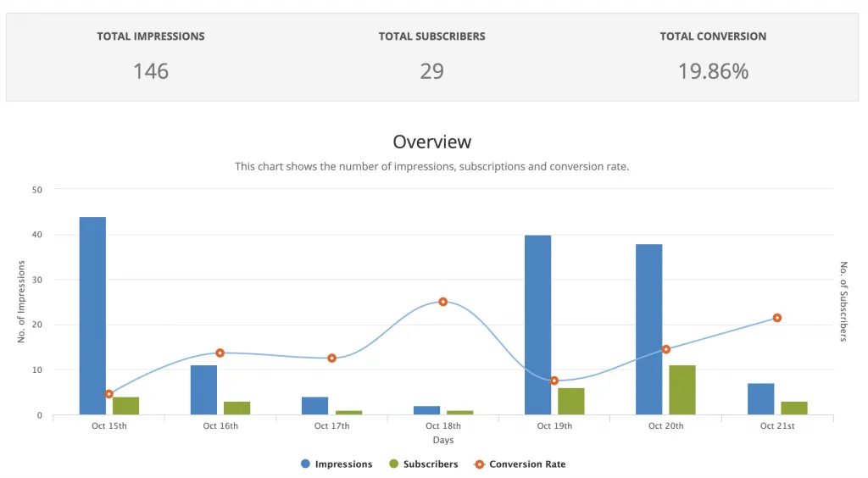Toggle the Impressions legend item
This screenshot has height=478, width=868.
click(337, 464)
